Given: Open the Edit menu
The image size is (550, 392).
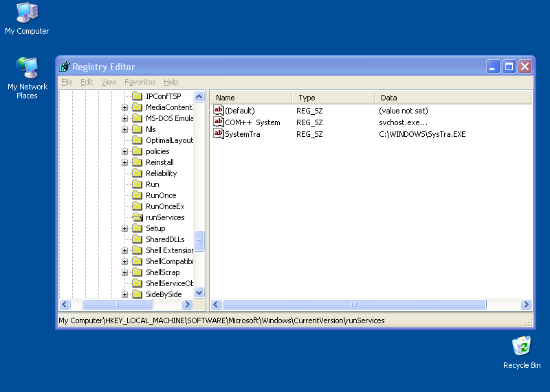Looking at the screenshot, I should [x=87, y=82].
